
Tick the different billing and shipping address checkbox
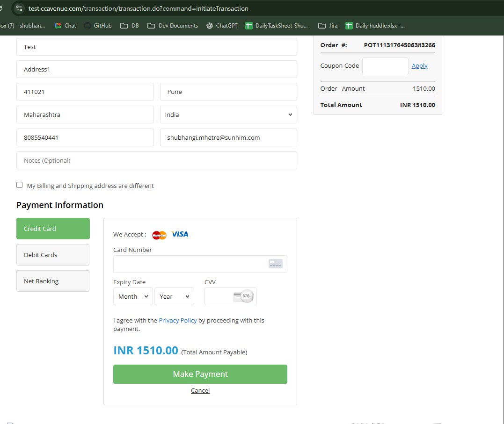coord(20,185)
